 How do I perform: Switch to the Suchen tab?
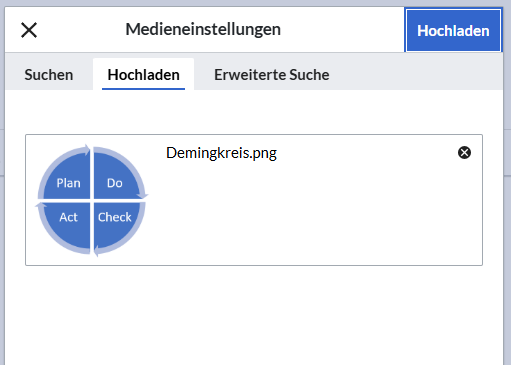49,75
